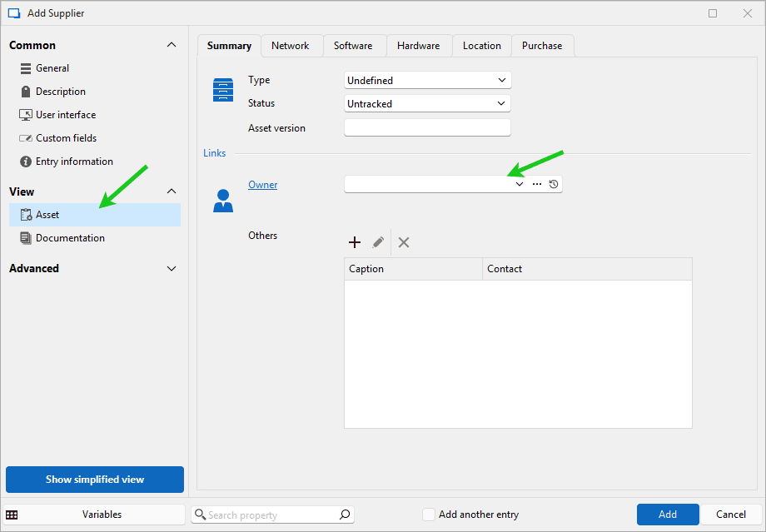Screen dimensions: 766x532
Task: Enable the Add another entry checkbox
Action: coord(428,515)
